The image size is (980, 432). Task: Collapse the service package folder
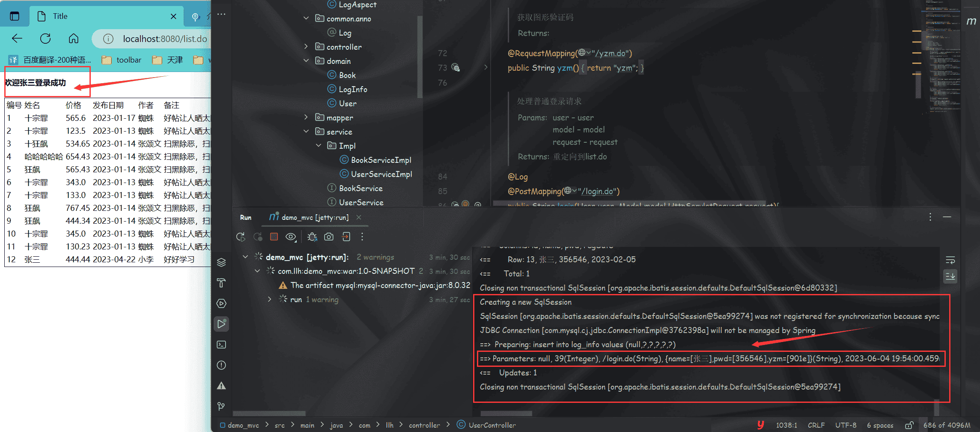coord(306,132)
